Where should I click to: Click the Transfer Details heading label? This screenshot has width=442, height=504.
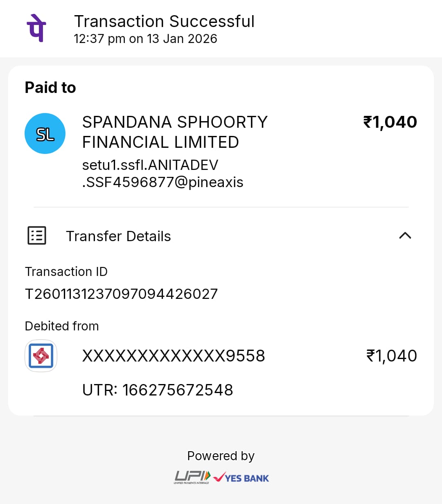118,236
